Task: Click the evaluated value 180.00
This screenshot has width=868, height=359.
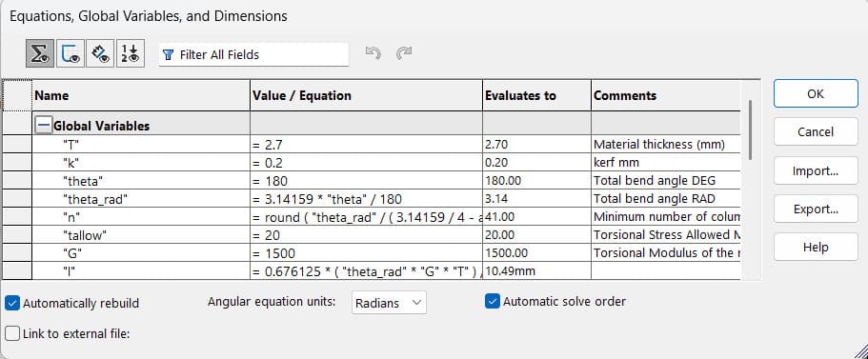Action: tap(536, 180)
